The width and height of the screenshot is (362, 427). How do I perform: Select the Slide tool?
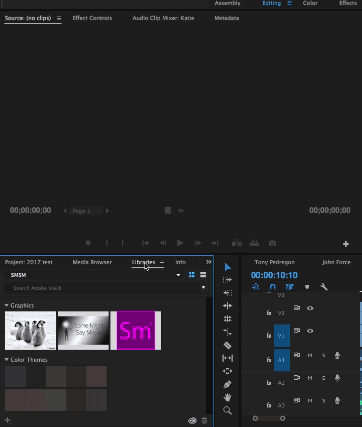tap(227, 371)
